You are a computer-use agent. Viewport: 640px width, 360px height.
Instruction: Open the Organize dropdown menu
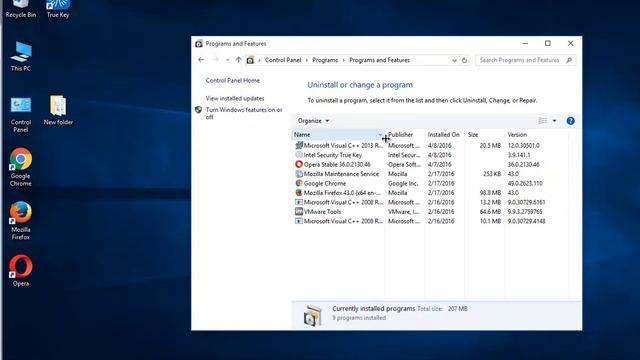click(x=313, y=121)
